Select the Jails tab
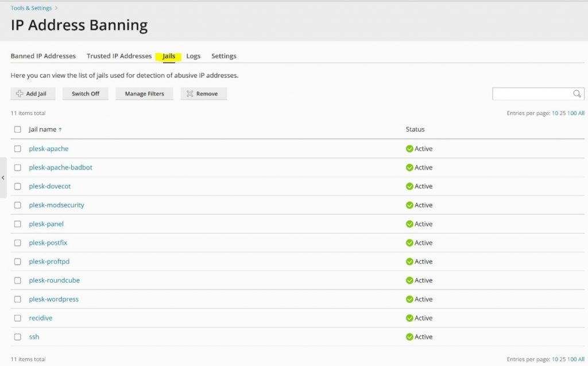This screenshot has width=588, height=366. [169, 56]
